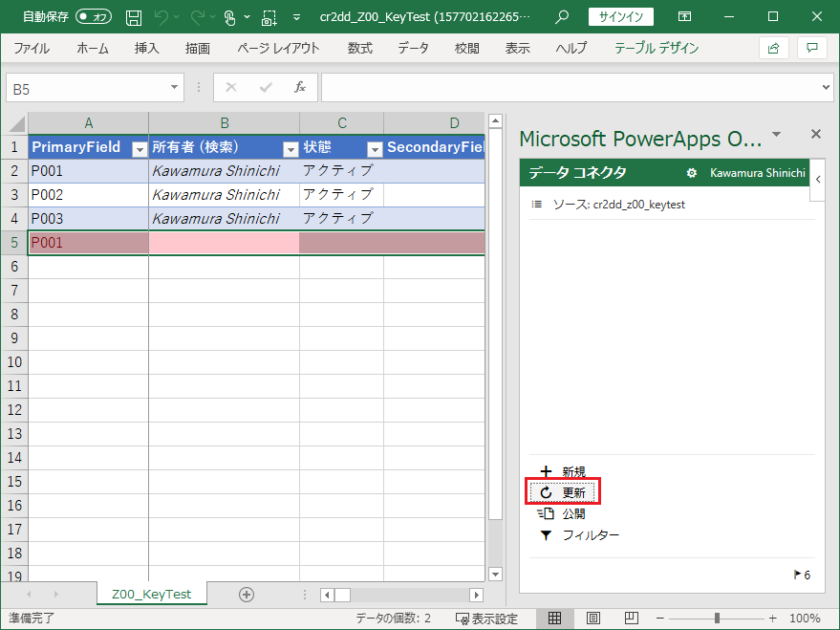Screen dimensions: 840x630
Task: Expand the Name Box dropdown
Action: click(x=175, y=88)
